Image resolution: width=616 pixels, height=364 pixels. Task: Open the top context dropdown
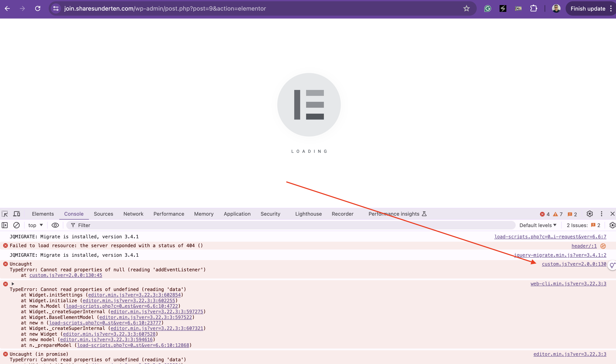tap(36, 225)
